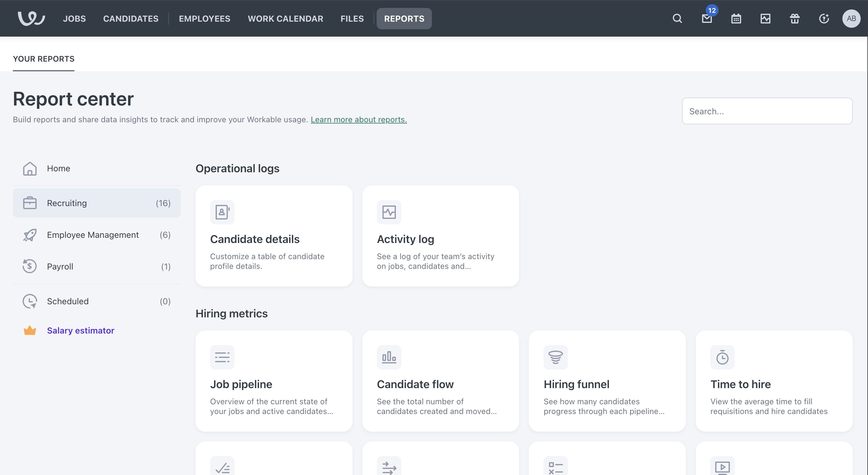Open the Work Calendar menu
The image size is (868, 475).
tap(285, 19)
